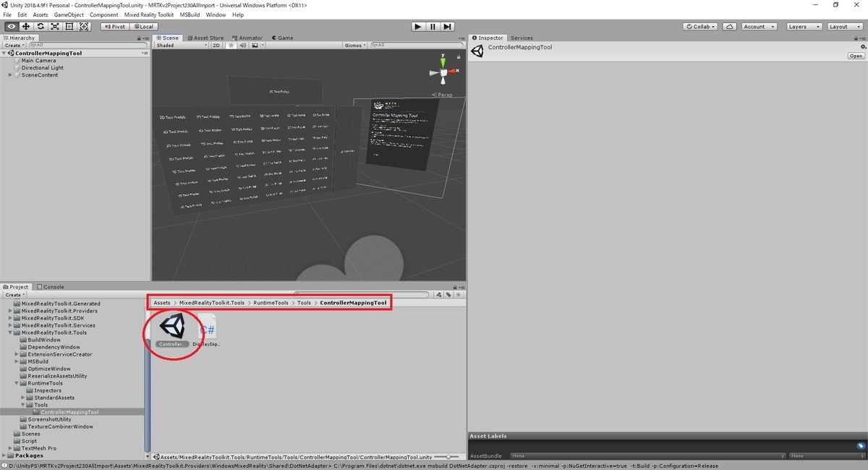
Task: Open the Collab dropdown
Action: click(x=700, y=27)
